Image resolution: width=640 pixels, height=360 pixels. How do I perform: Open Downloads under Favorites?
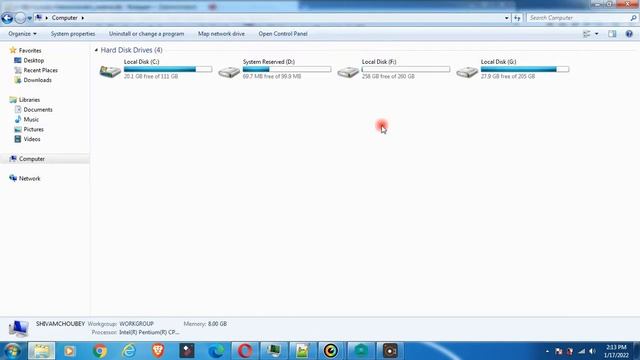(x=37, y=80)
